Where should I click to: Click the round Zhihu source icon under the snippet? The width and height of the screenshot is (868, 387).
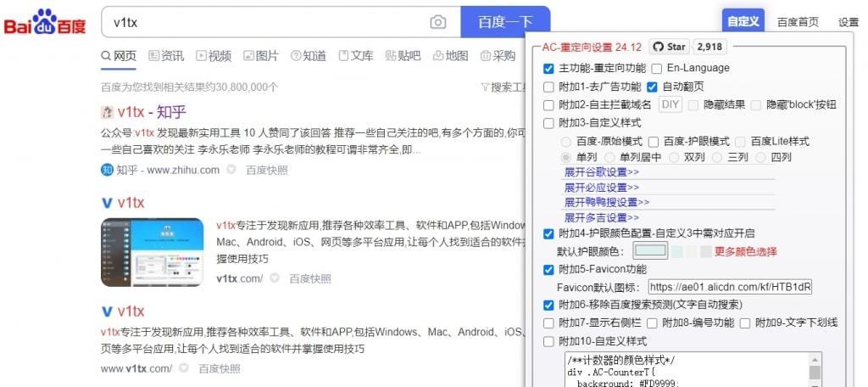point(107,170)
